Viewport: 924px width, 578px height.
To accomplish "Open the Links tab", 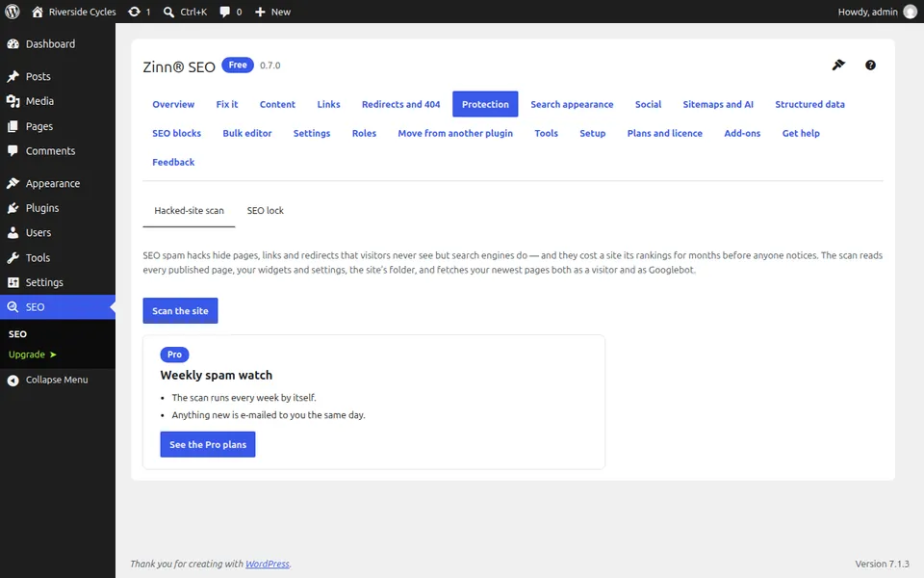I will tap(329, 104).
